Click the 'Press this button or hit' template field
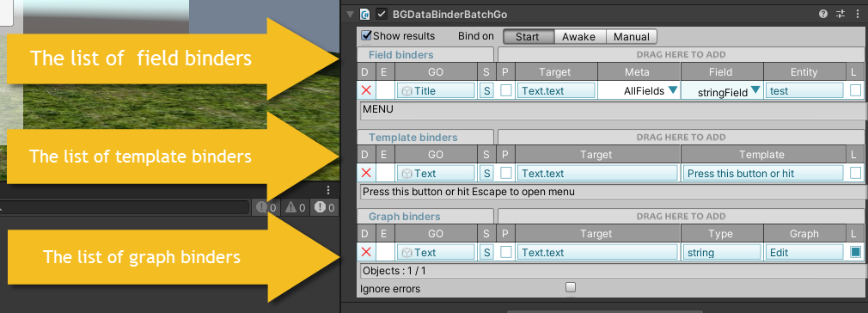The image size is (868, 313). (x=763, y=174)
